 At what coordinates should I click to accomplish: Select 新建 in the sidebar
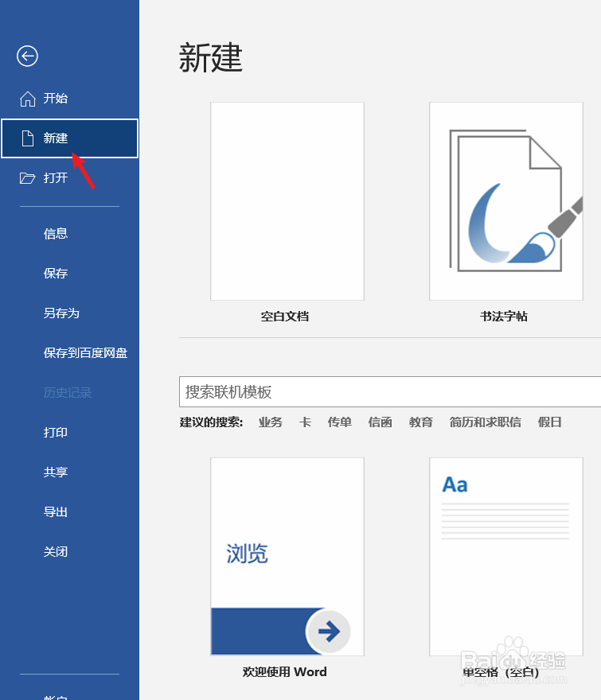click(70, 138)
